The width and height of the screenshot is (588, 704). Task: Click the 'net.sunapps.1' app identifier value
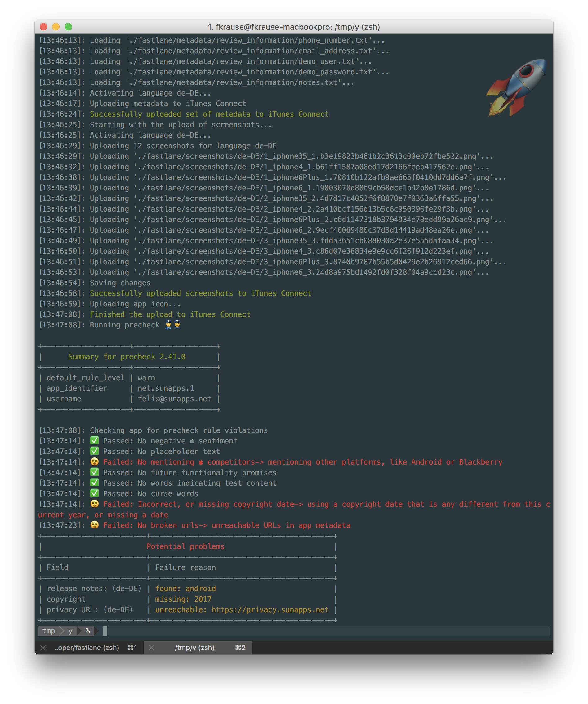pyautogui.click(x=166, y=388)
